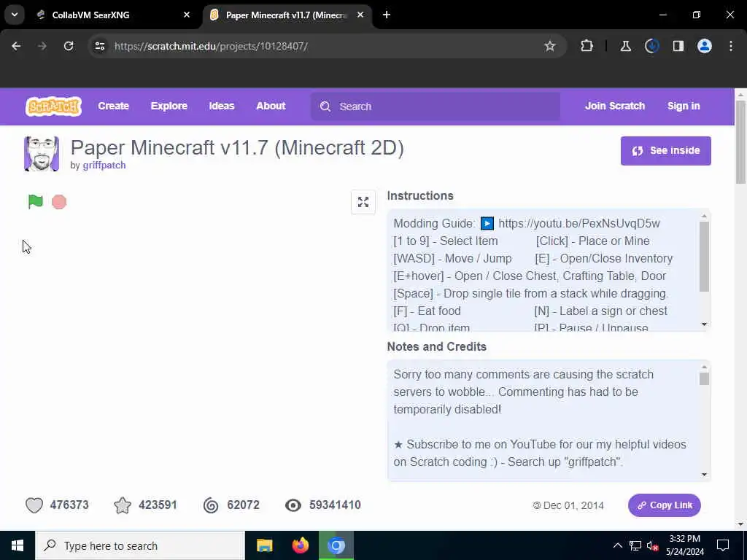
Task: Close the Paper Minecraft tab
Action: [x=360, y=15]
